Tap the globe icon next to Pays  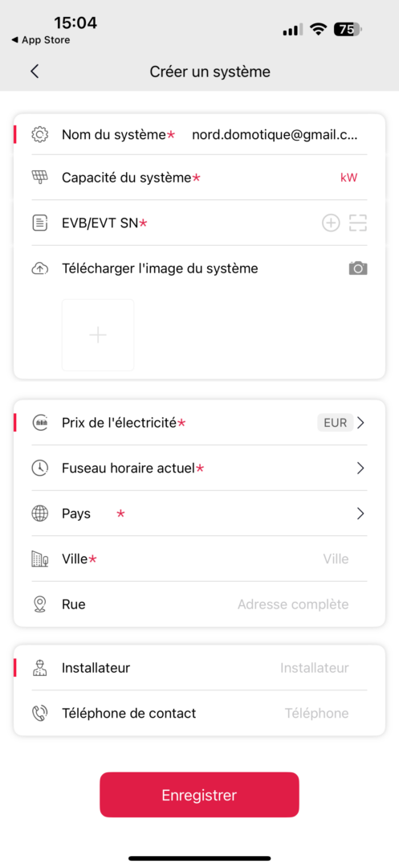point(40,514)
